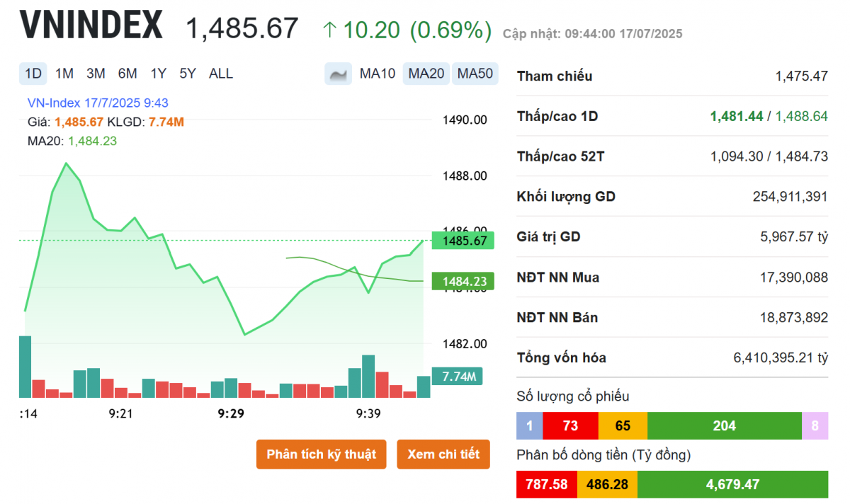Click the Số lượng cổ phiếu heading
The width and height of the screenshot is (850, 504).
click(x=573, y=396)
